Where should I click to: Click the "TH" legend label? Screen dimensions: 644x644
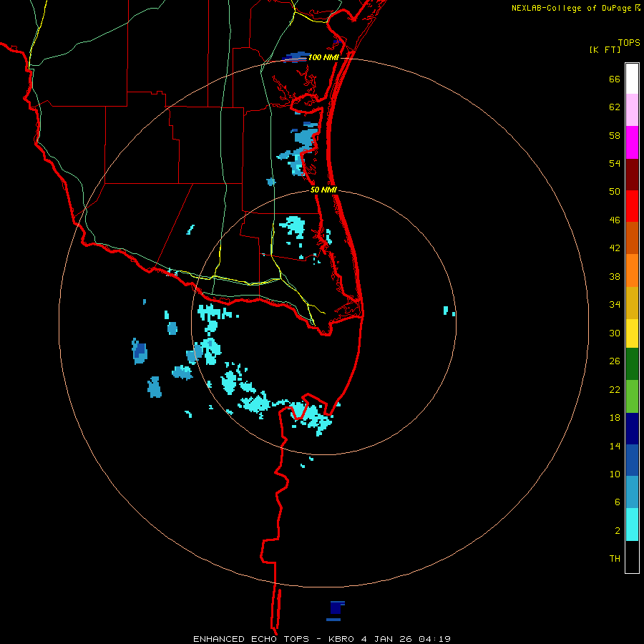coord(615,559)
